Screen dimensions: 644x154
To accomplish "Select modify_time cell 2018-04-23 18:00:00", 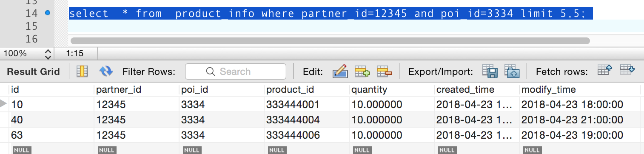I will pos(579,105).
